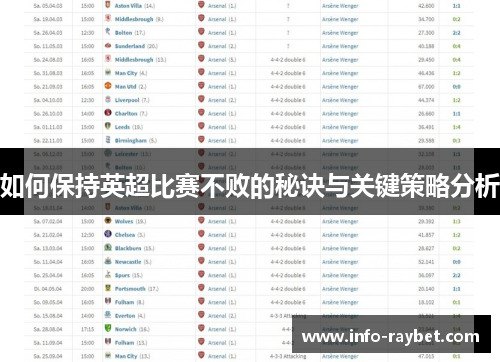
Task: Click the Leeds (19.) club crest
Action: click(x=108, y=126)
